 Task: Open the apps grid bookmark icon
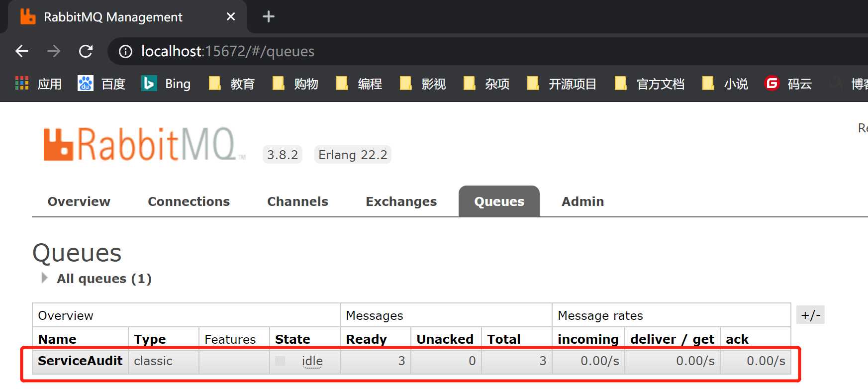tap(22, 83)
